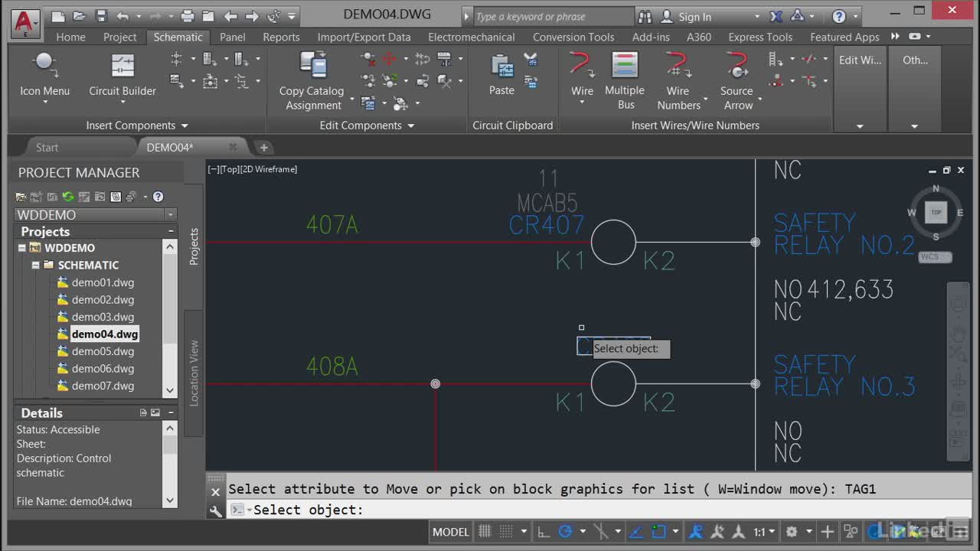Click the Autodesk Exchange X icon

[776, 16]
